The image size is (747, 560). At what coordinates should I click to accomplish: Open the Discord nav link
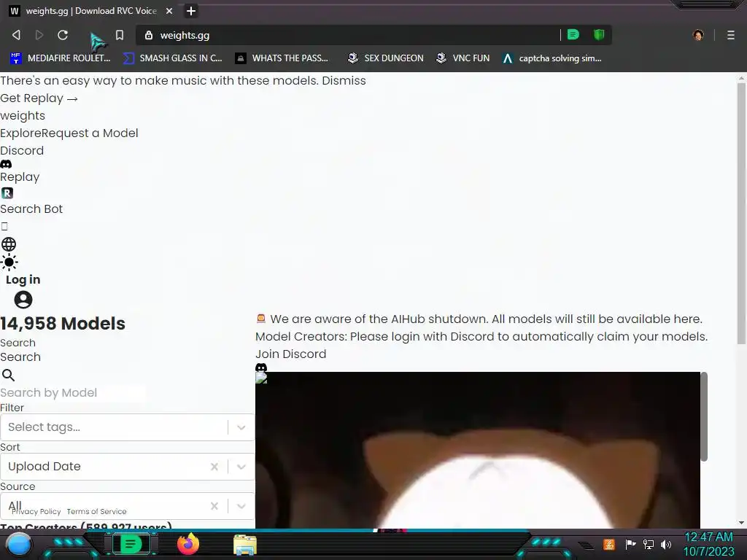tap(22, 150)
